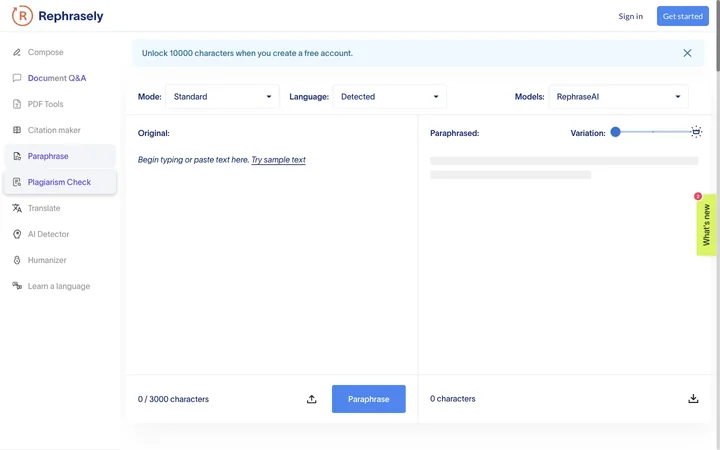Click the Sign in link
720x450 pixels.
click(630, 16)
